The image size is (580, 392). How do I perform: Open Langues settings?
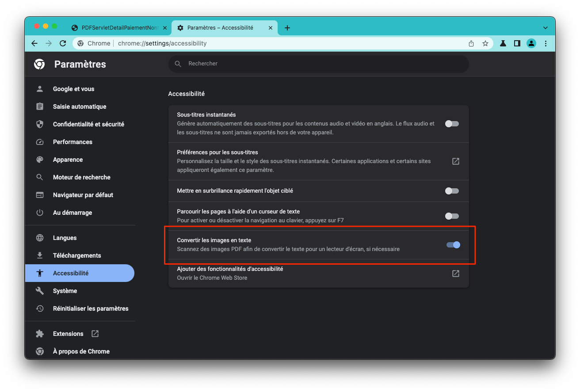(80, 238)
